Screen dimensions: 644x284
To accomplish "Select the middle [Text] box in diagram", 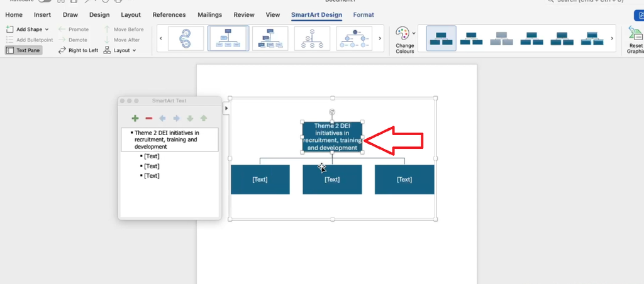I will click(x=332, y=179).
